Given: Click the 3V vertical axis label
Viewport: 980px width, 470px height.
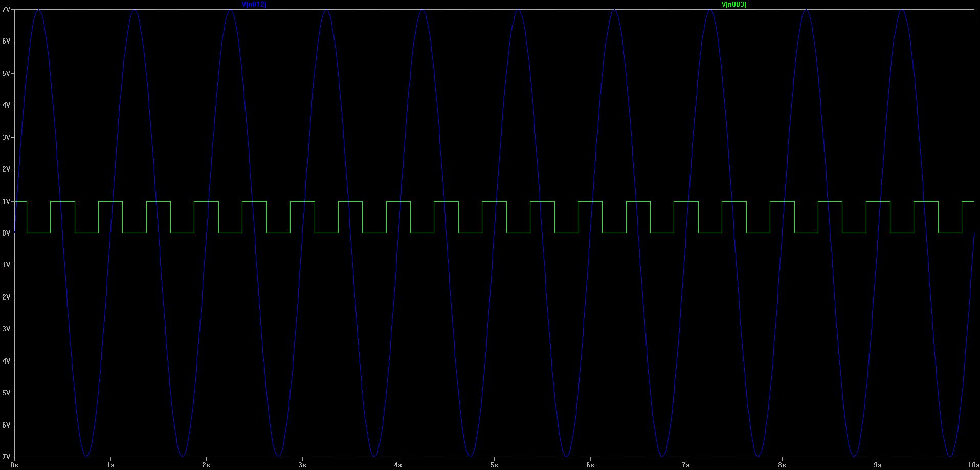Looking at the screenshot, I should point(6,138).
